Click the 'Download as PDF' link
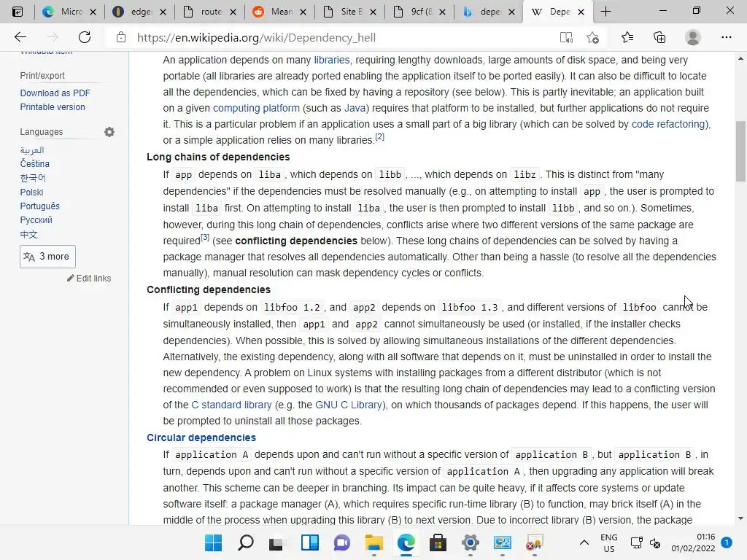The image size is (747, 560). pos(55,93)
